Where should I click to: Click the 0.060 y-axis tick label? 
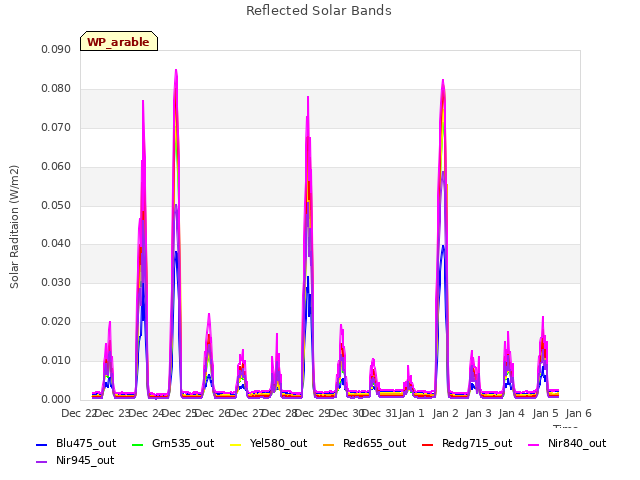56,167
